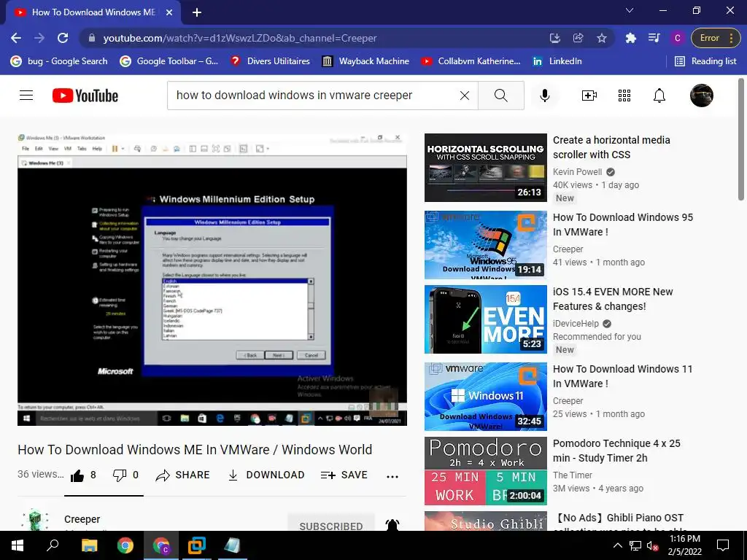Open 'How To Download Windows 95 In VMWare' title
The height and width of the screenshot is (560, 747).
[623, 225]
